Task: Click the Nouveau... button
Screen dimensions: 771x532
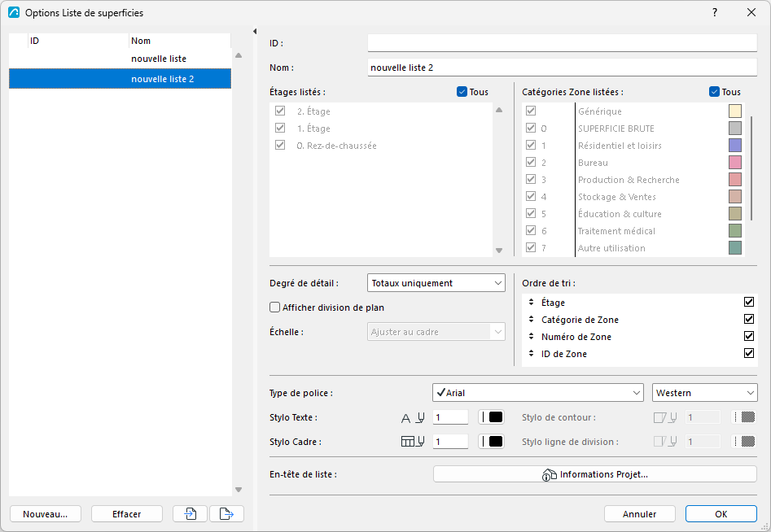Action: pyautogui.click(x=46, y=514)
